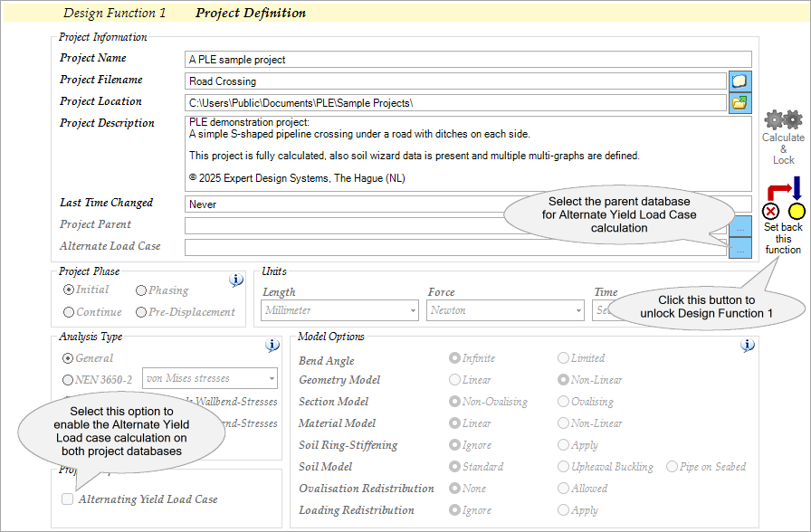Open Analysis Type info icon
This screenshot has width=811, height=532.
coord(272,346)
